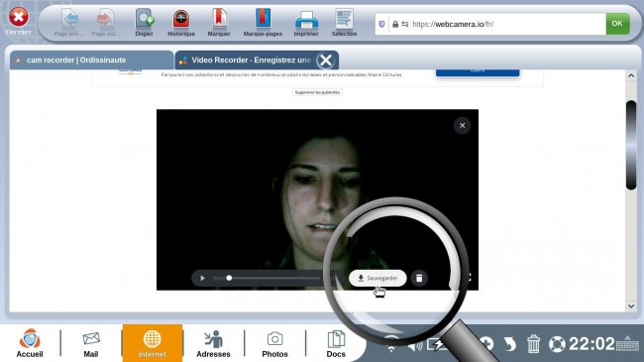The width and height of the screenshot is (644, 362).
Task: Click the site permissions icon beside the padlock
Action: 405,24
